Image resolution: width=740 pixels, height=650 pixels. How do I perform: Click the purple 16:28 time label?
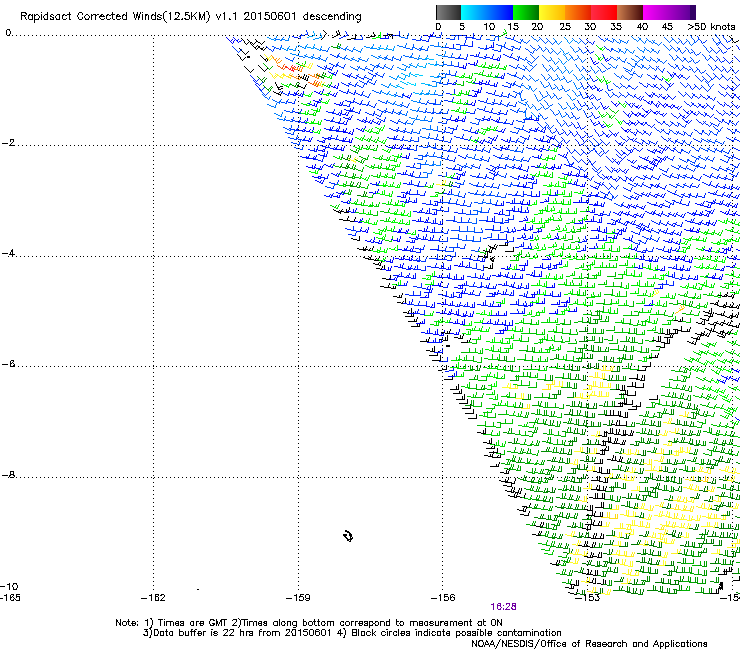503,607
